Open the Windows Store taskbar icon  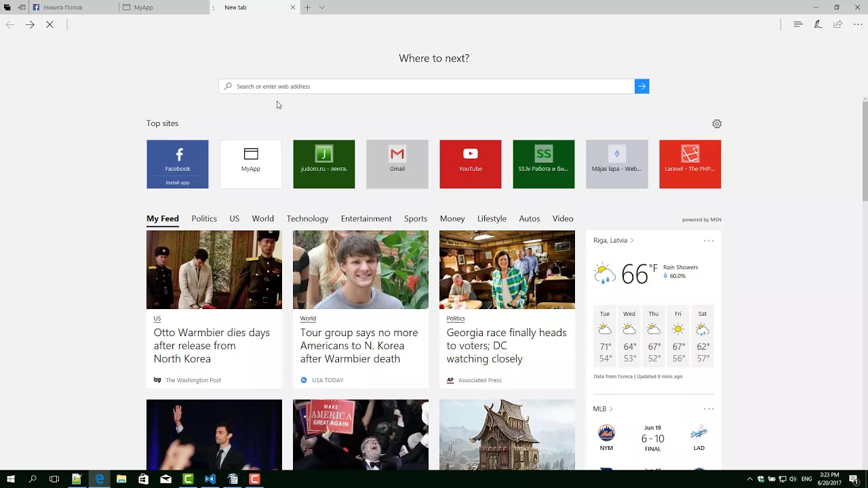pos(144,479)
